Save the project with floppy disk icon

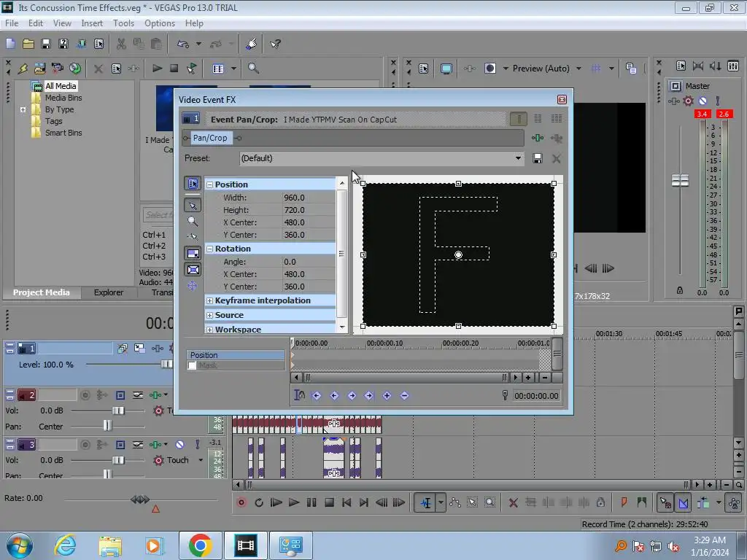coord(46,44)
